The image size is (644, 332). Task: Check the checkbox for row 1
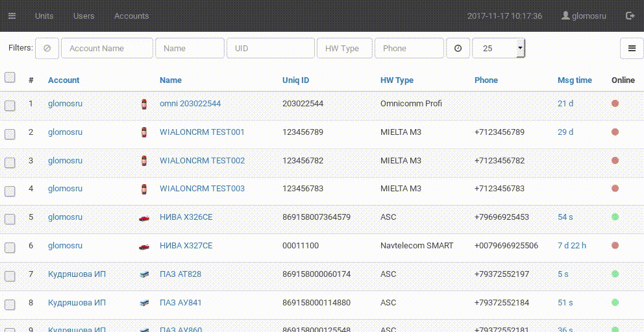pos(10,105)
